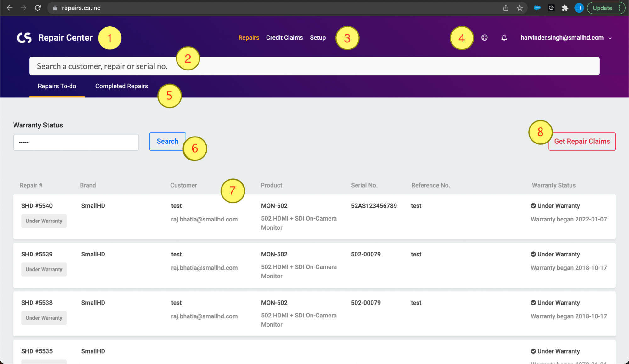Viewport: 629px width, 364px height.
Task: Open repair SHD #5539 row
Action: coord(37,254)
